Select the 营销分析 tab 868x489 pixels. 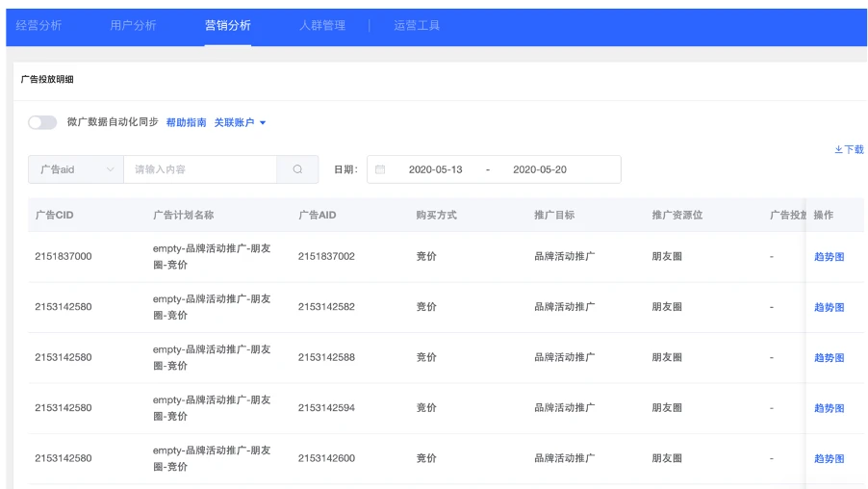228,25
